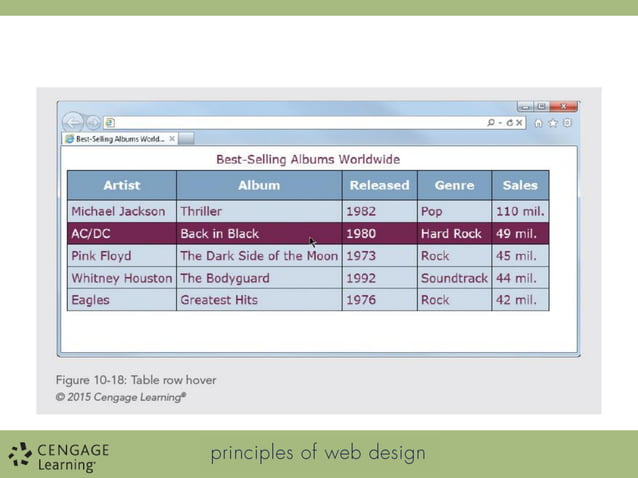This screenshot has width=638, height=478.
Task: Select the Best-Selling Albums World... tab
Action: 120,139
